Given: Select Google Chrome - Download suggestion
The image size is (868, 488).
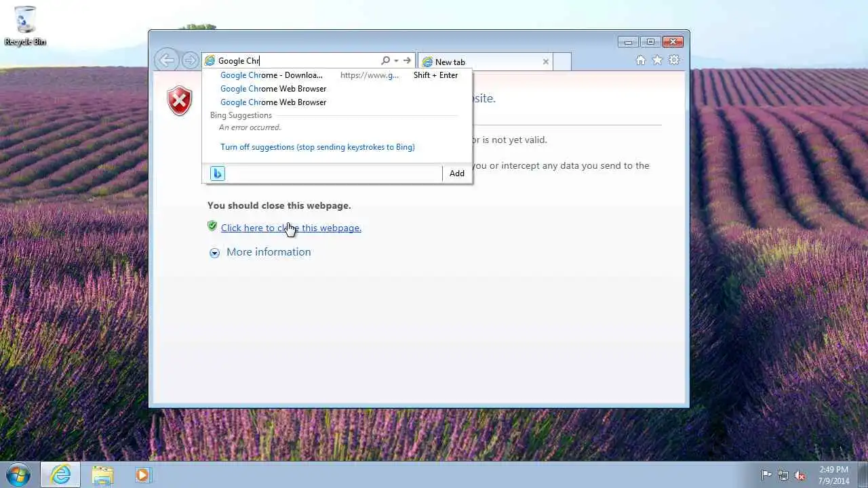Looking at the screenshot, I should (337, 75).
